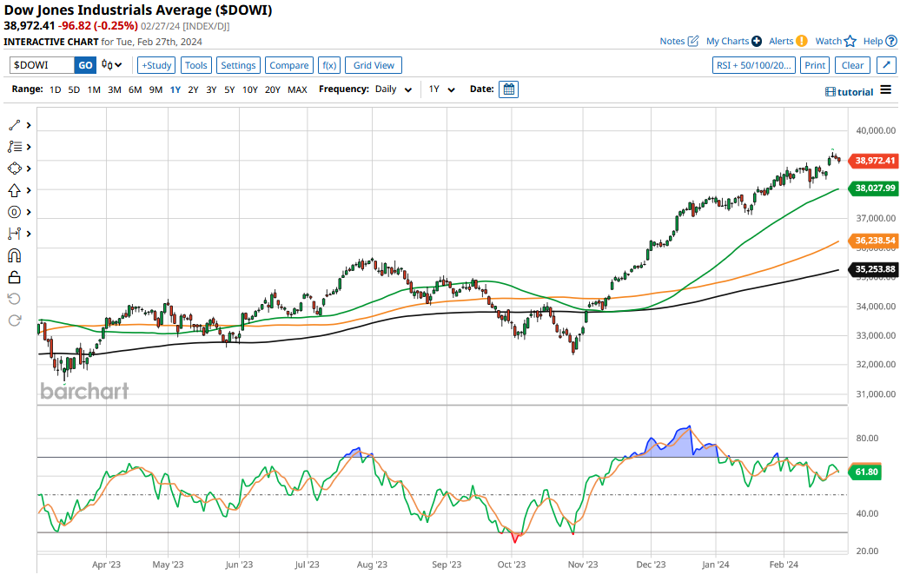The width and height of the screenshot is (900, 588).
Task: Select the arrow shape tool
Action: 14,190
